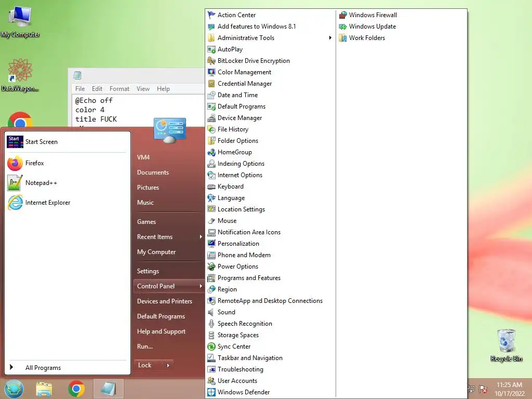Click My Computer desktop icon
The image size is (532, 399).
pyautogui.click(x=20, y=21)
